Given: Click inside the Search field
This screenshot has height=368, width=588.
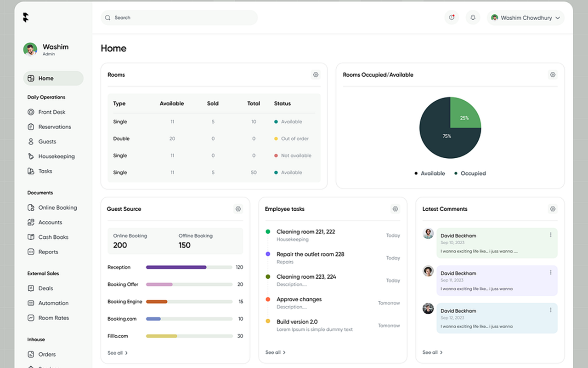Looking at the screenshot, I should pos(179,17).
